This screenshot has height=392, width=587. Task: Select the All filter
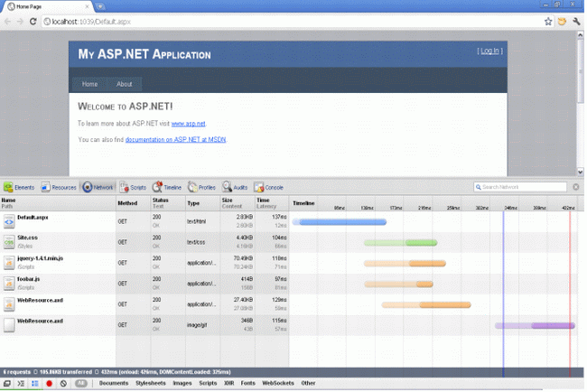click(81, 383)
